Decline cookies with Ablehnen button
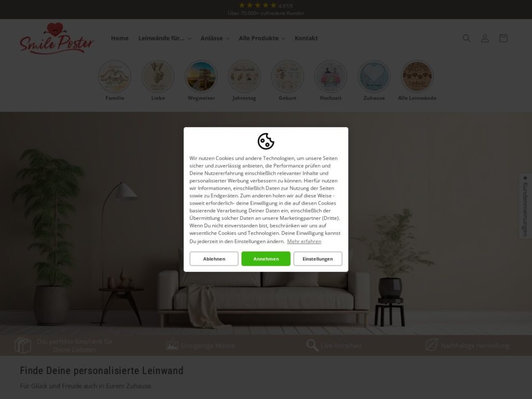This screenshot has height=399, width=532. coord(214,259)
